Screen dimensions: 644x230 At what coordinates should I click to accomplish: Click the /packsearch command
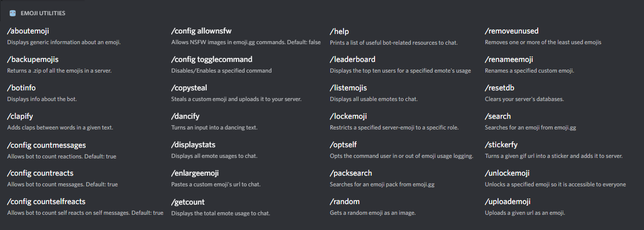coord(351,174)
